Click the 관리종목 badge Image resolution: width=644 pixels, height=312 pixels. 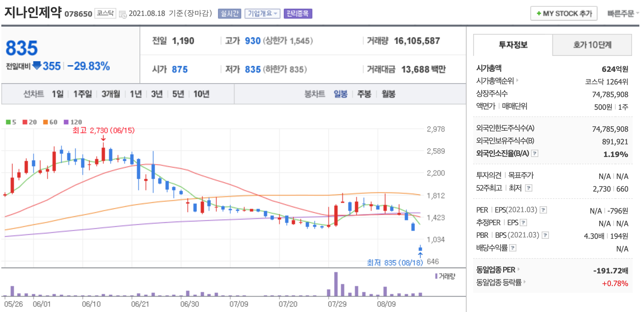pos(298,14)
